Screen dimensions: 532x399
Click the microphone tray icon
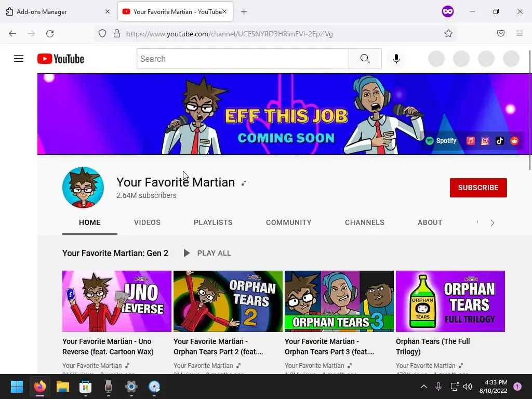[438, 387]
